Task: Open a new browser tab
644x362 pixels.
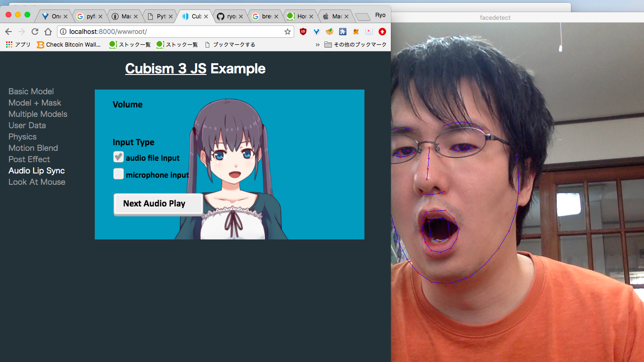Action: [363, 17]
